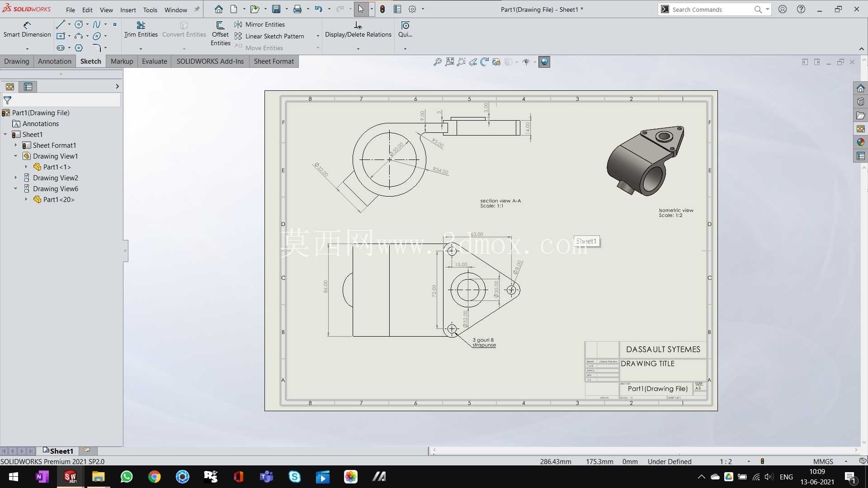
Task: Click Linear Sketch Pattern command
Action: tap(269, 36)
